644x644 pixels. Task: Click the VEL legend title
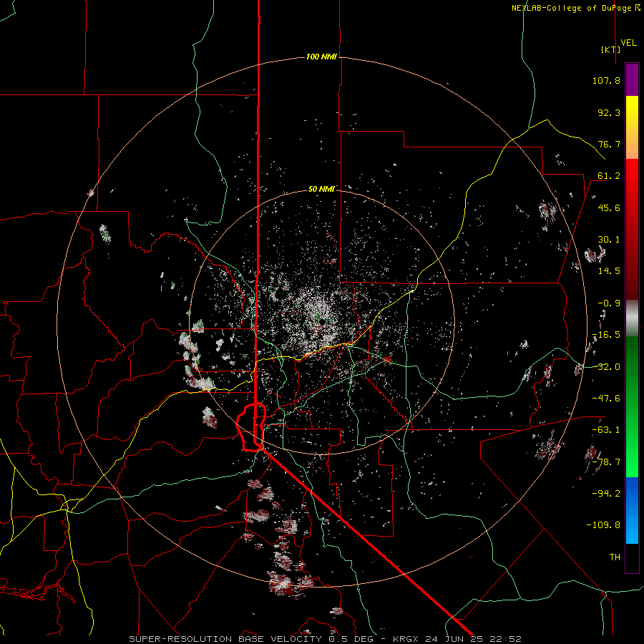pyautogui.click(x=628, y=43)
